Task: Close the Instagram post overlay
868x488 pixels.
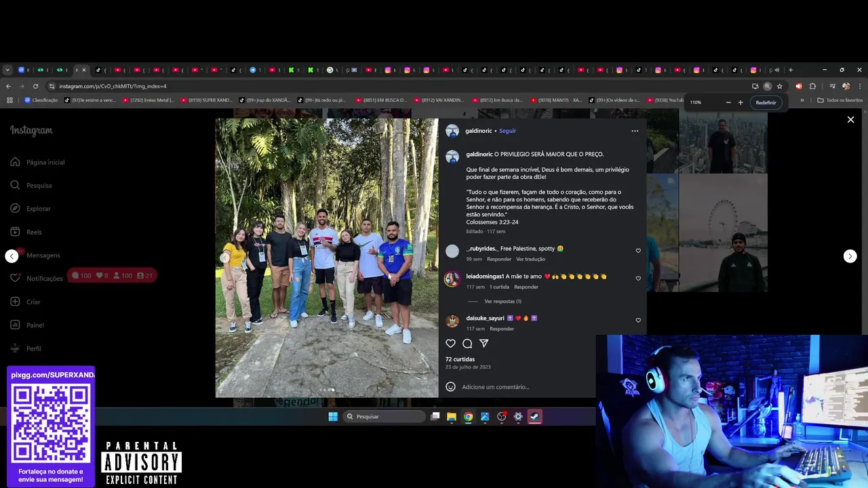Action: pos(850,120)
